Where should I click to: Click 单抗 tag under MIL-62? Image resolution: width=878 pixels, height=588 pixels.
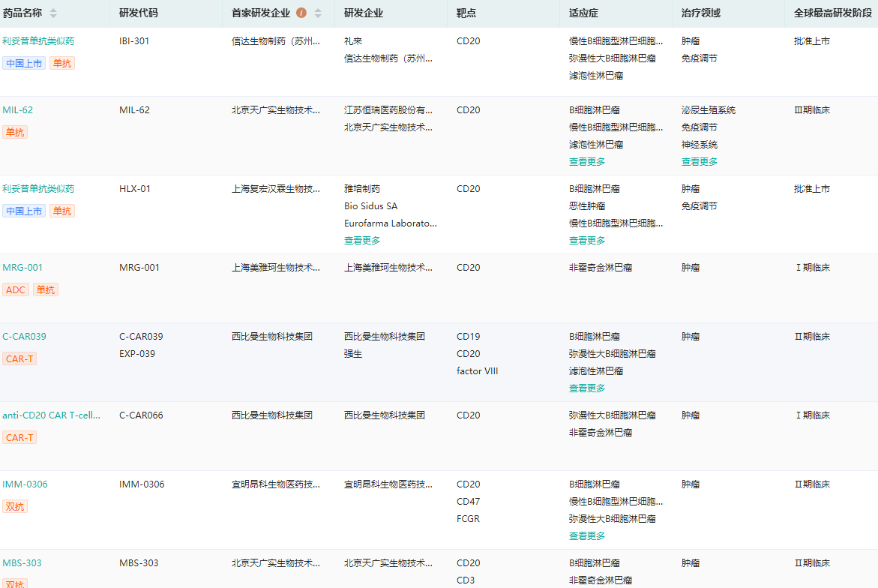(15, 132)
